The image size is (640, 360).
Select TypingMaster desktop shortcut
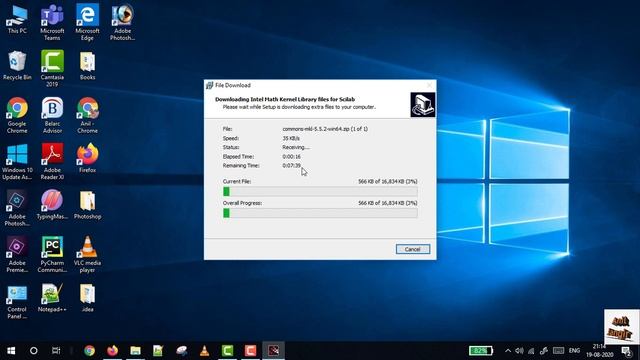coord(52,205)
